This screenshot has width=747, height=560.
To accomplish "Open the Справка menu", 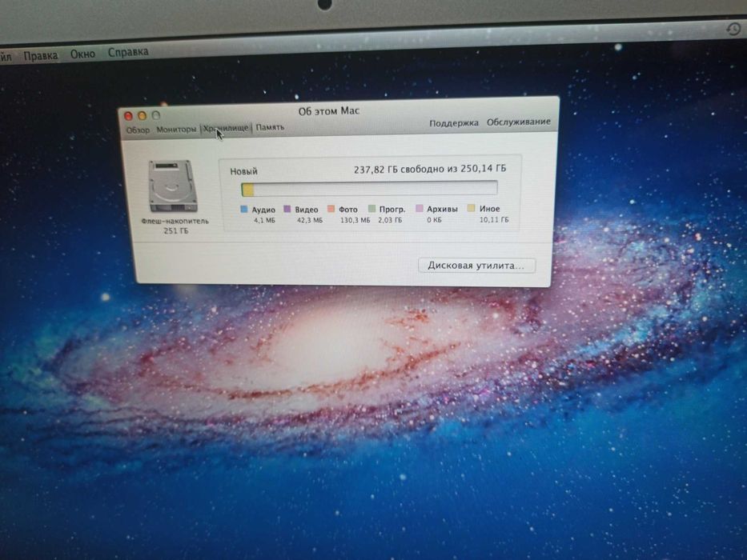I will 128,52.
